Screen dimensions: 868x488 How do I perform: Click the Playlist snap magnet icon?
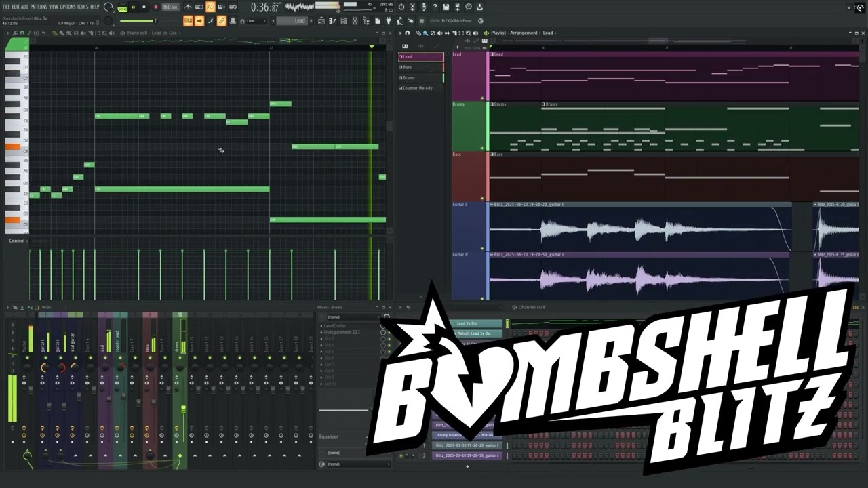408,33
